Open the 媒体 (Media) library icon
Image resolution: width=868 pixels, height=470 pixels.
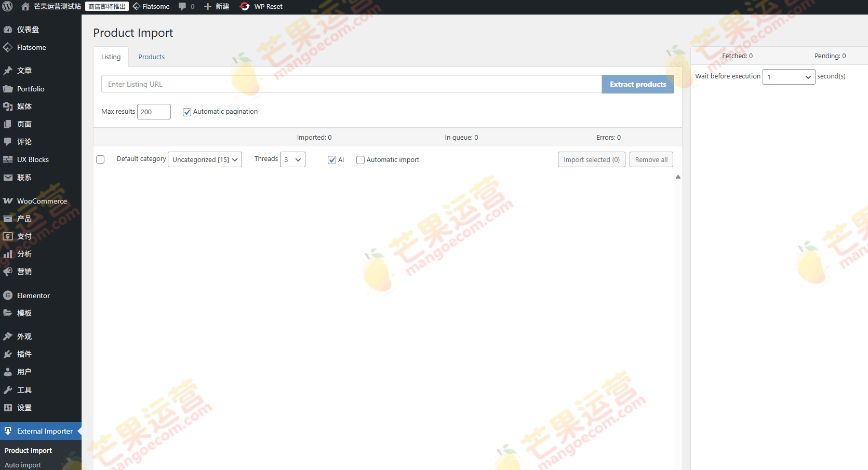pos(8,106)
